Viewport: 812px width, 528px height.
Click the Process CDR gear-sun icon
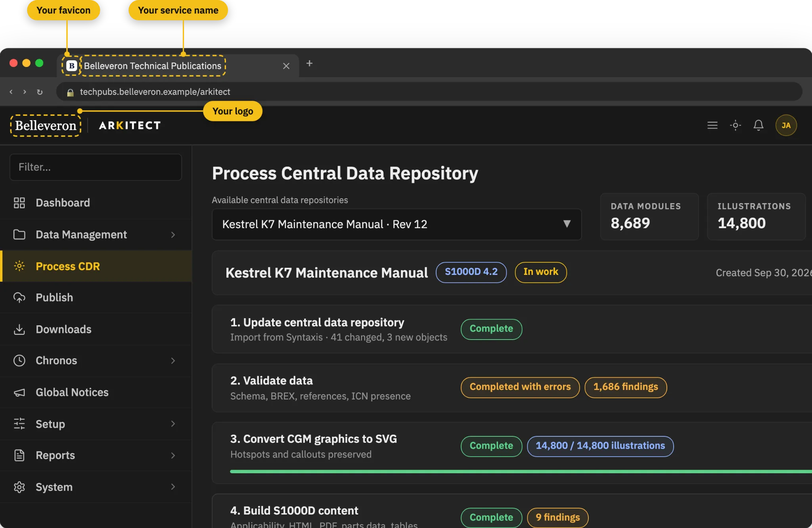19,266
